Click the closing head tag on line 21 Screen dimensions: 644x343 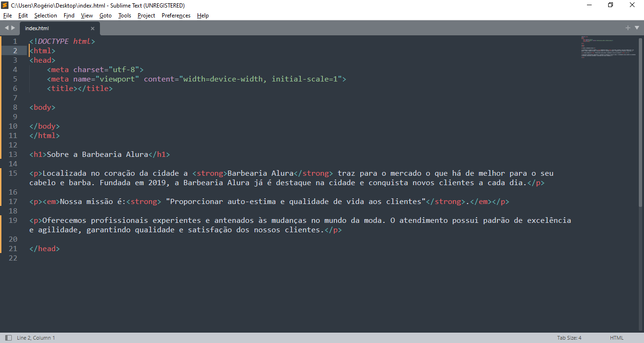(x=45, y=249)
